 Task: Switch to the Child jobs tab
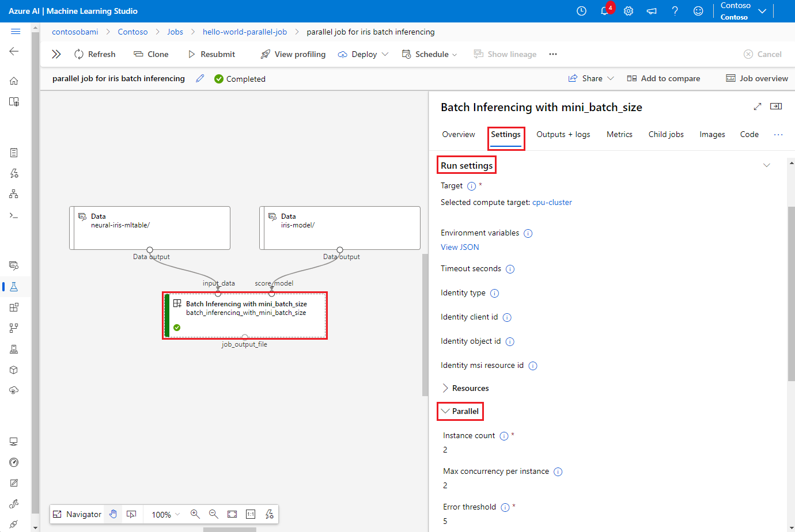pyautogui.click(x=666, y=134)
